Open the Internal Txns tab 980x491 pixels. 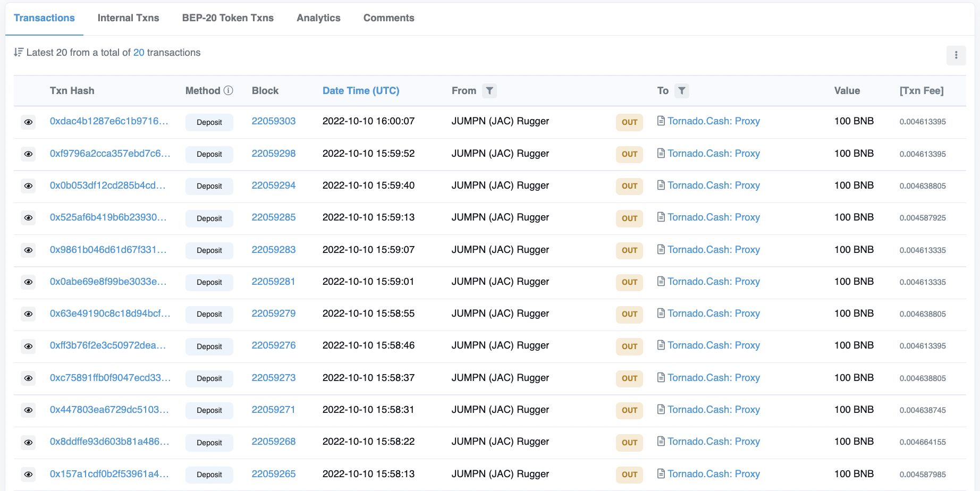click(x=129, y=18)
